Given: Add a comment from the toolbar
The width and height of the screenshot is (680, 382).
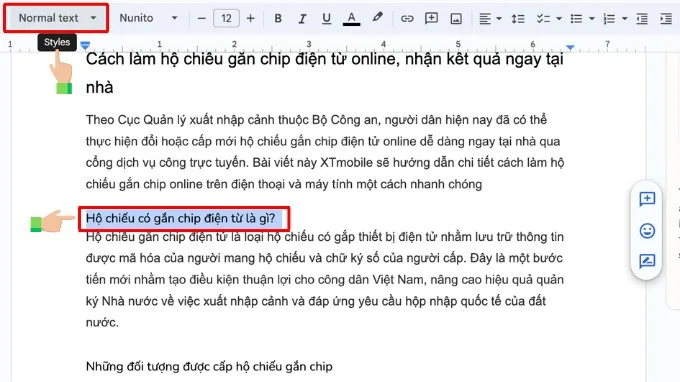Looking at the screenshot, I should (431, 18).
